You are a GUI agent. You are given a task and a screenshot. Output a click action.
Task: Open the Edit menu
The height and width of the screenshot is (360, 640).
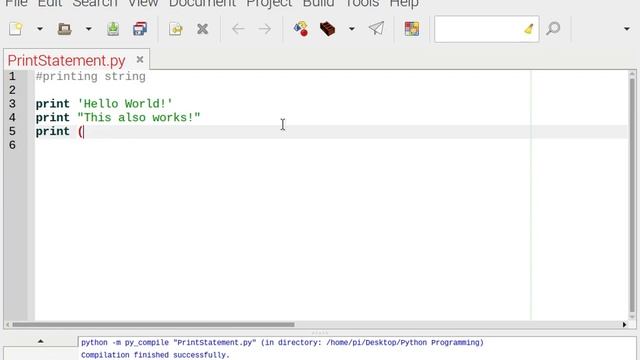coord(50,3)
